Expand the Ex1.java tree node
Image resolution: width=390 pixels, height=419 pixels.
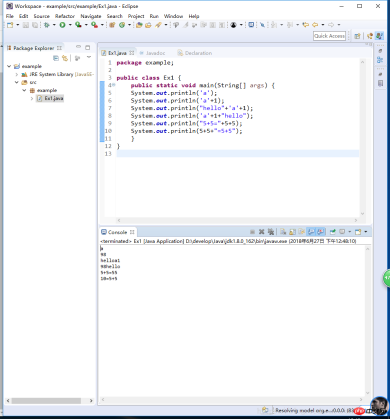32,98
